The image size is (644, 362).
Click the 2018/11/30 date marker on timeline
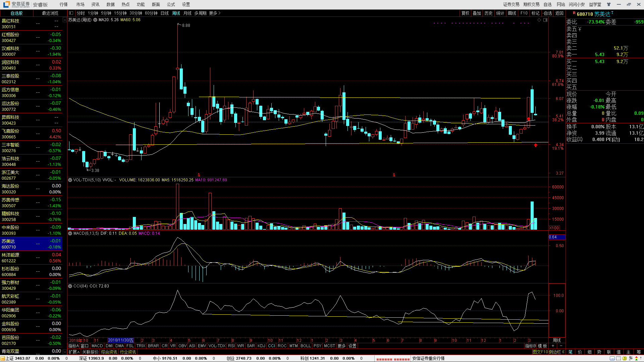point(121,340)
